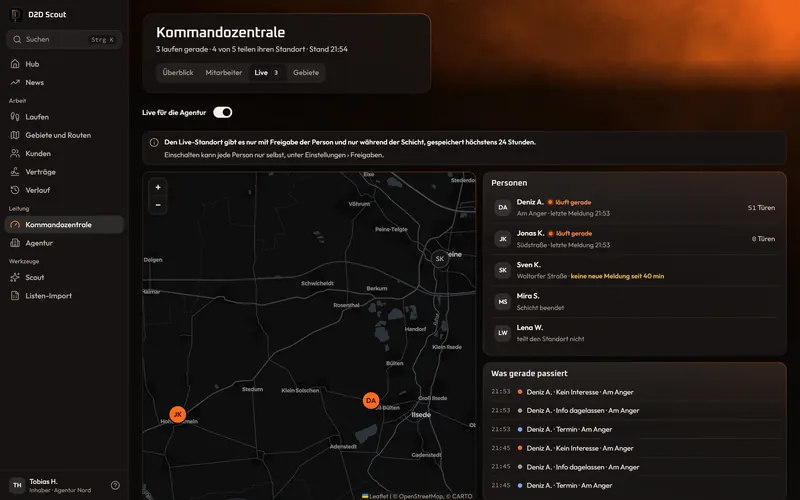This screenshot has height=500, width=800.
Task: Click 'keine neue Meldung seit 40 min'
Action: [617, 276]
